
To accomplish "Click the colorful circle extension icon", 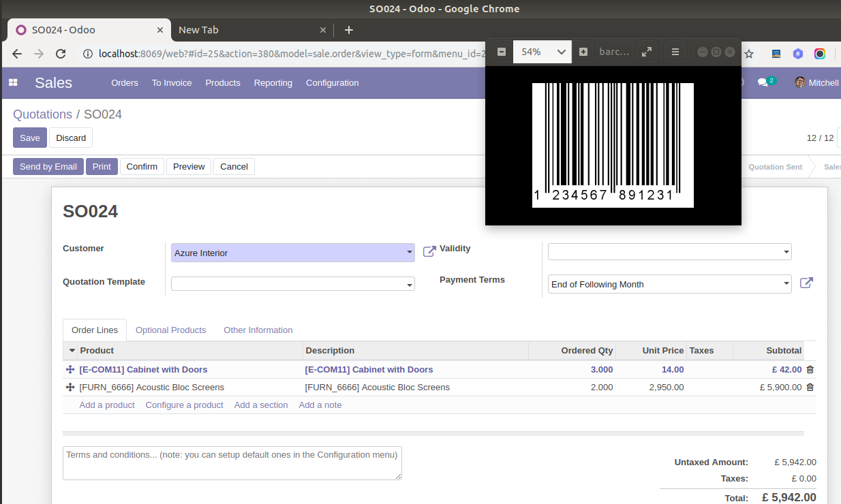I will tap(820, 54).
